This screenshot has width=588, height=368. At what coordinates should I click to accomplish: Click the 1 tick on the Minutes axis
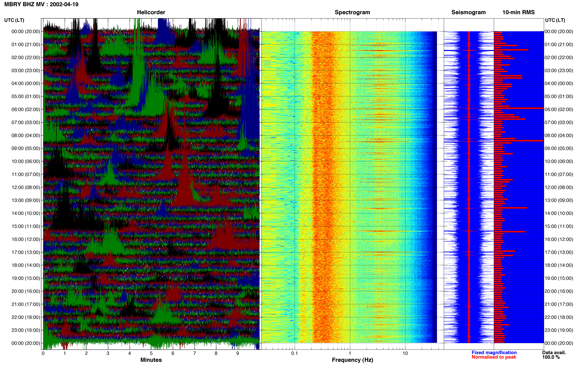click(65, 353)
